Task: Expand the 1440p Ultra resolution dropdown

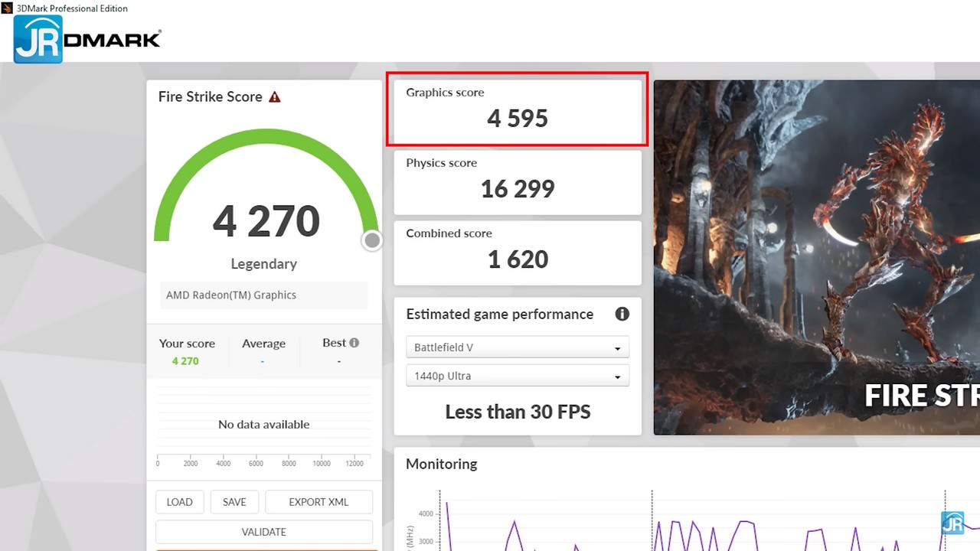Action: tap(518, 376)
